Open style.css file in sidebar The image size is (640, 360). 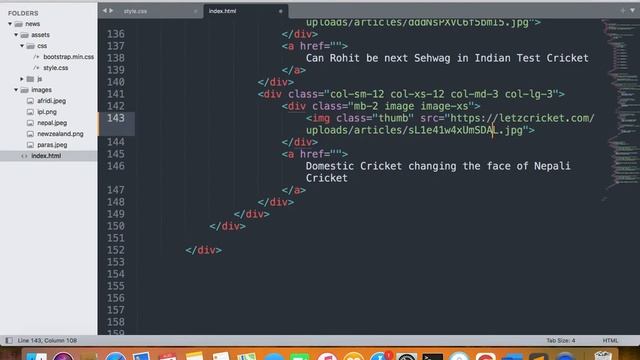(56, 68)
